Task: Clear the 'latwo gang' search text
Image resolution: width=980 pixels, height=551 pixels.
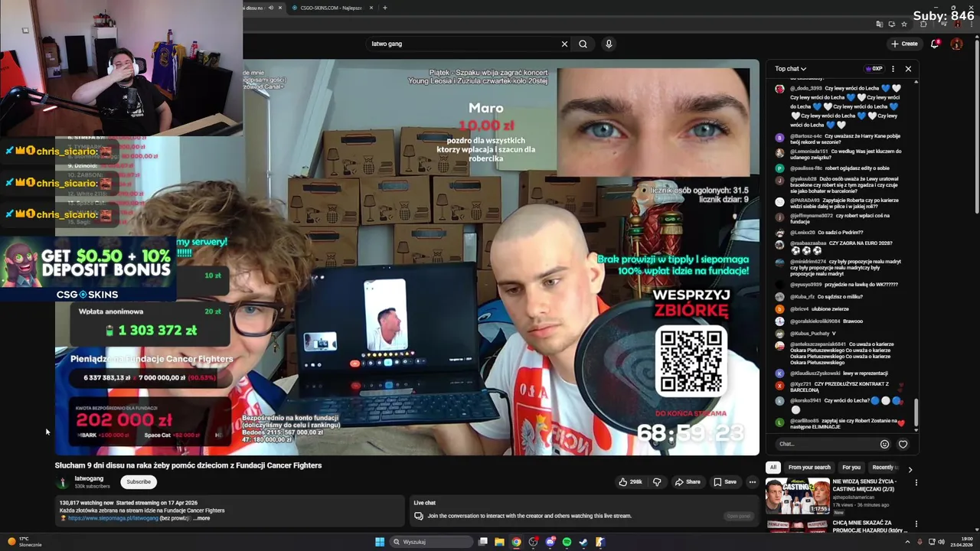Action: point(564,44)
